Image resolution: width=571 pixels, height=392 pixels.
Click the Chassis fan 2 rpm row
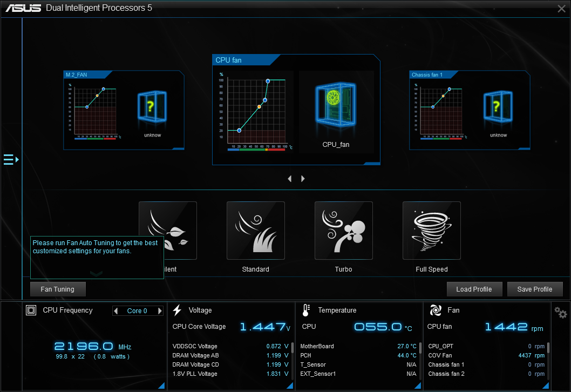coord(486,374)
